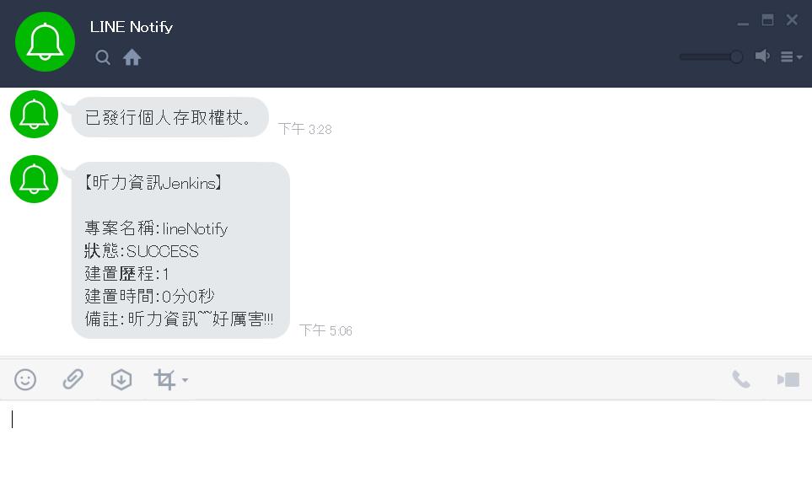Start a voice call with phone icon
Viewport: 812px width, 504px height.
point(741,379)
